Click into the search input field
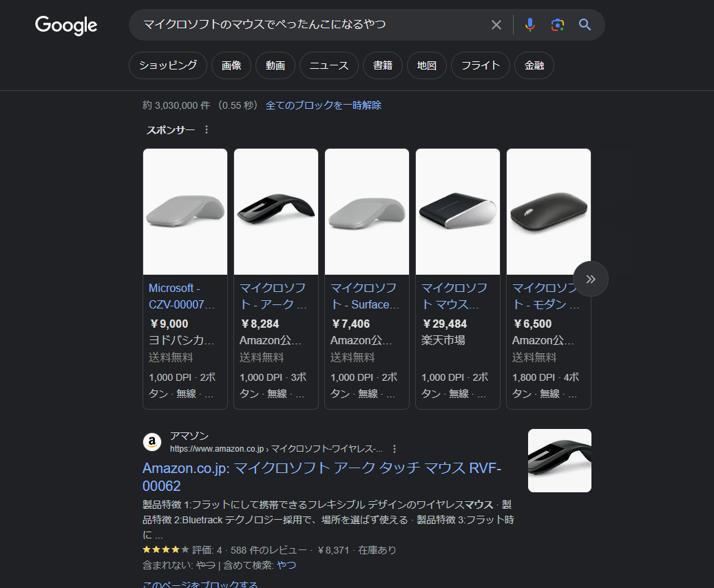714x588 pixels. coord(310,25)
